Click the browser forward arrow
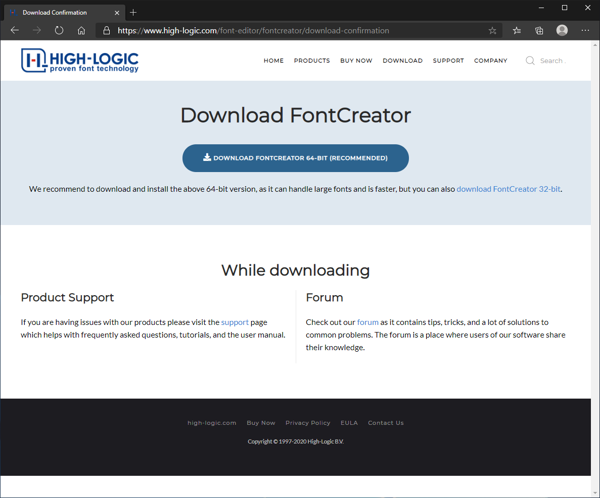600x498 pixels. [x=37, y=30]
